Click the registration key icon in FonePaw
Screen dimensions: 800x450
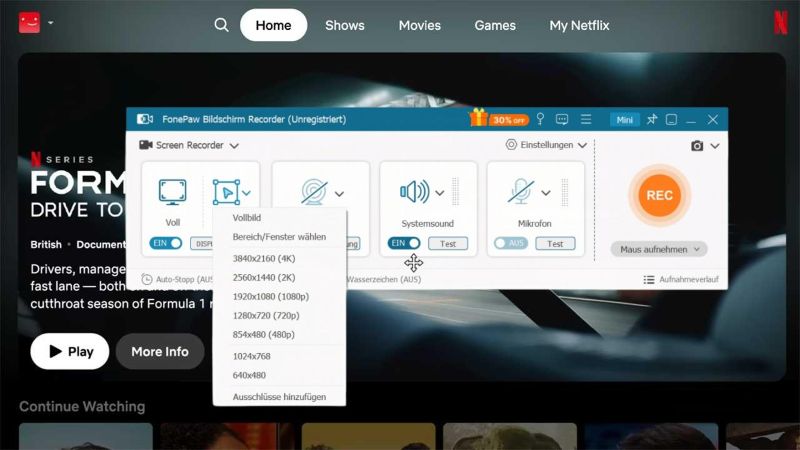(x=540, y=119)
